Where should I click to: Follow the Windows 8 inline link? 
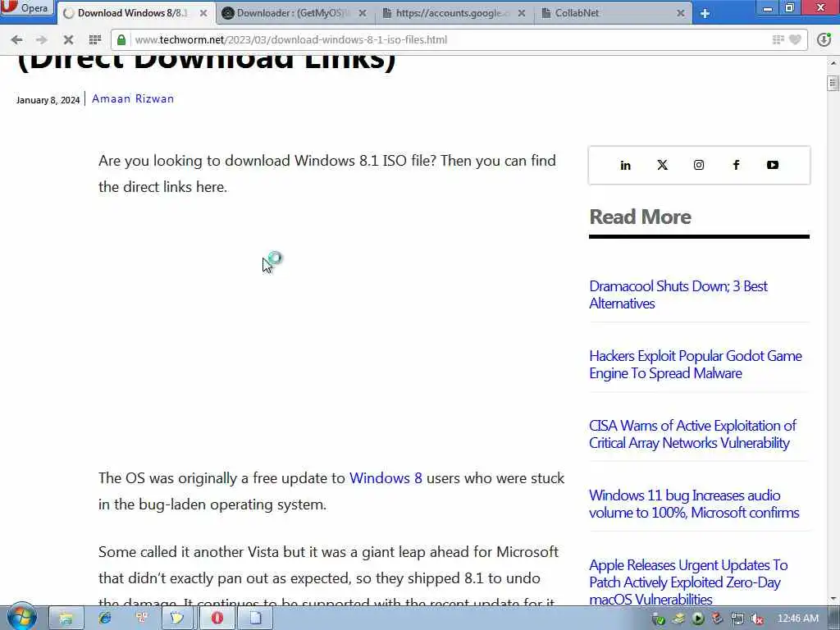point(386,478)
